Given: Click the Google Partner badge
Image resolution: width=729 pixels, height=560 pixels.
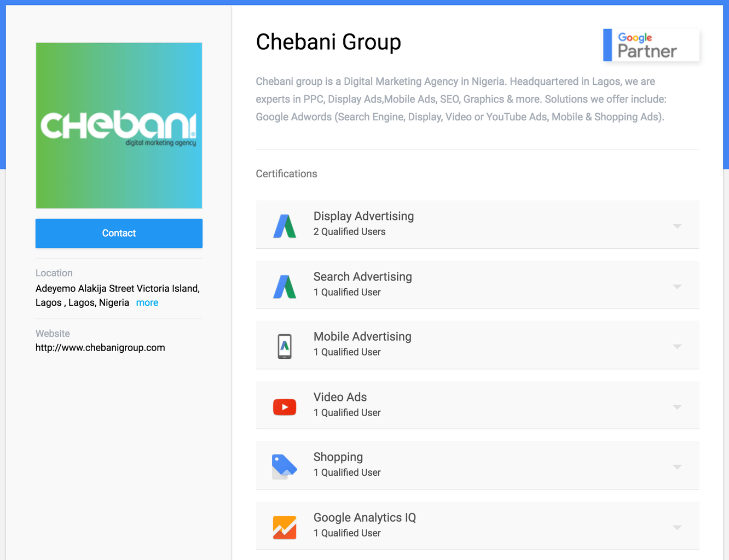Looking at the screenshot, I should 651,45.
